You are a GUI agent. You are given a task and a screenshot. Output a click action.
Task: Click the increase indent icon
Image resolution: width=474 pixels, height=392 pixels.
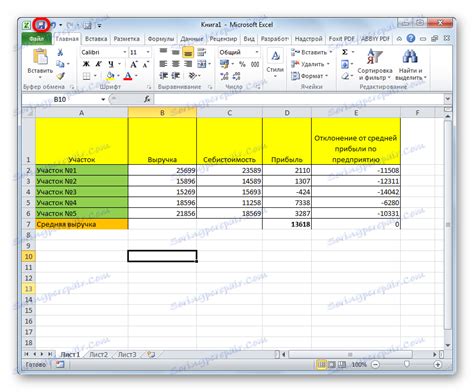point(176,76)
